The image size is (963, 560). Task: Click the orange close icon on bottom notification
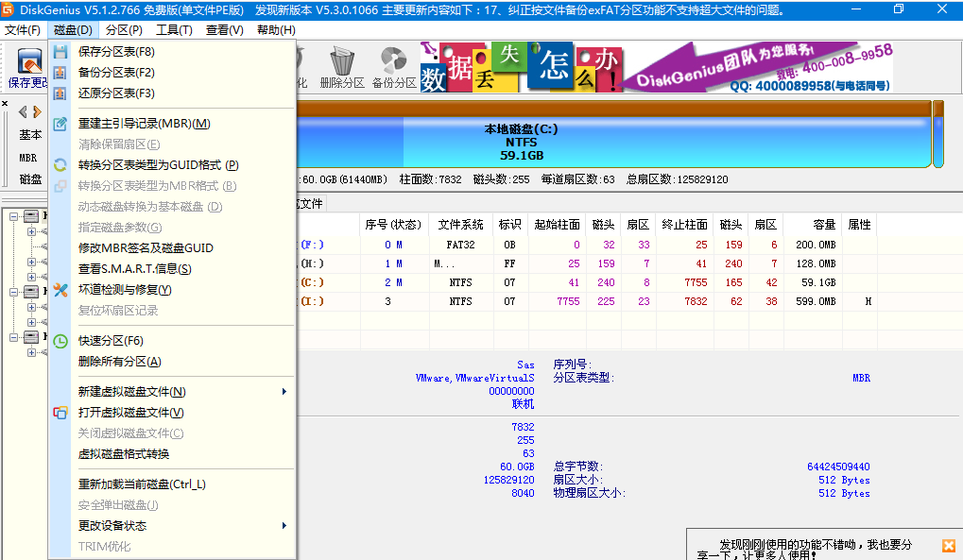(948, 546)
